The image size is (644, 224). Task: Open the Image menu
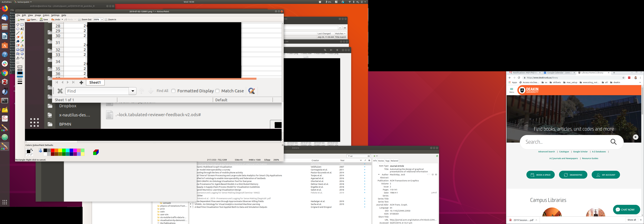pos(38,15)
